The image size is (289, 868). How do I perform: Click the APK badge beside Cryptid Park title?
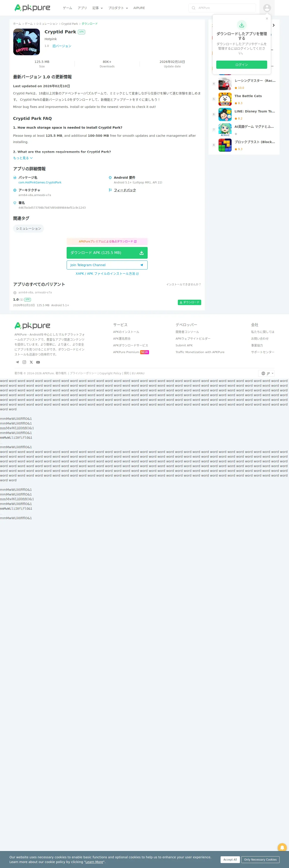[81, 32]
